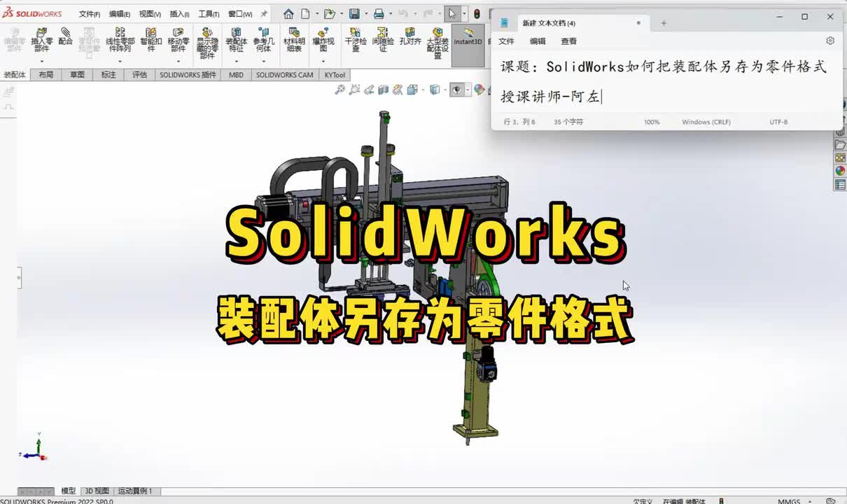Run Clearance Verification (间隙验证)
Viewport: 847px width, 504px height.
[x=382, y=41]
